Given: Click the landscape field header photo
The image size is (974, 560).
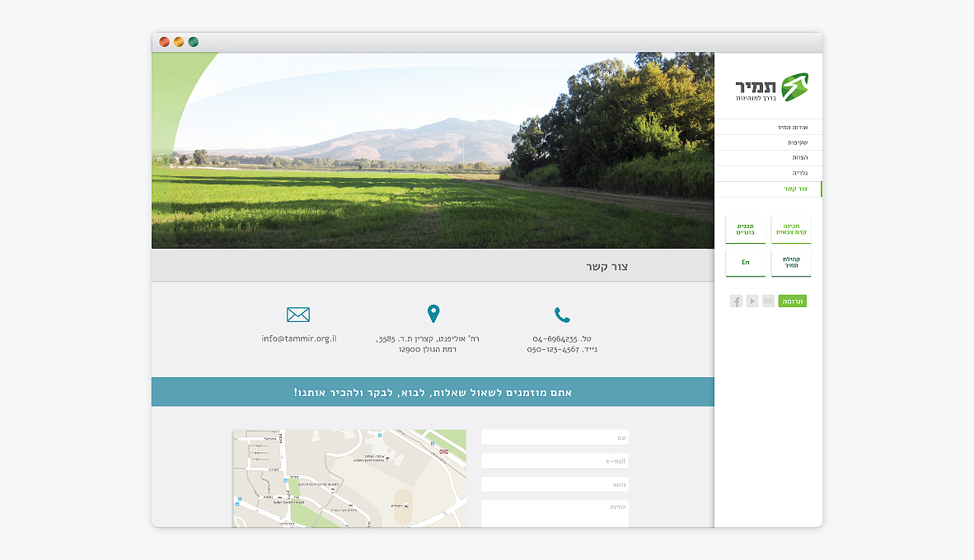Looking at the screenshot, I should point(433,150).
